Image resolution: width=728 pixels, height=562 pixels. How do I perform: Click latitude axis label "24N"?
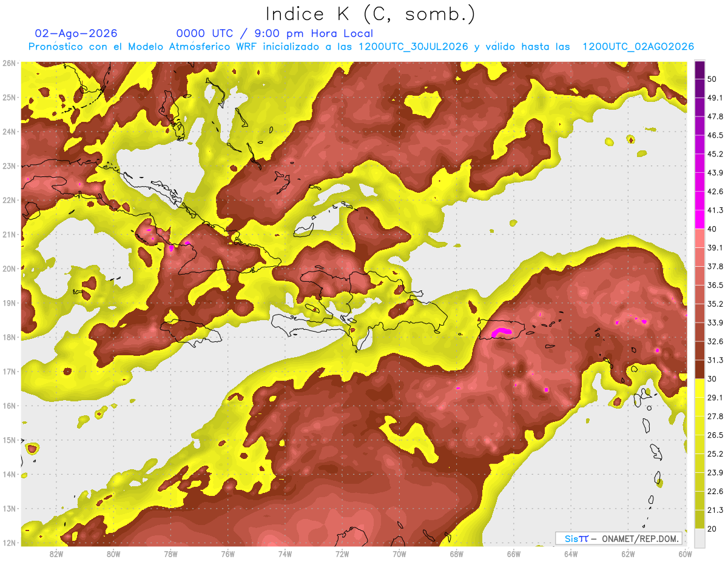[9, 132]
